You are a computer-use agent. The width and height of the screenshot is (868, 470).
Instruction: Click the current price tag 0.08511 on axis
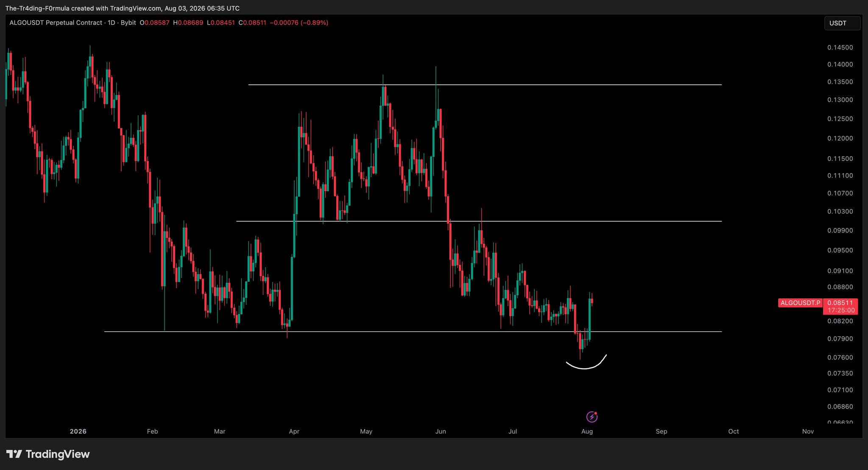[840, 303]
